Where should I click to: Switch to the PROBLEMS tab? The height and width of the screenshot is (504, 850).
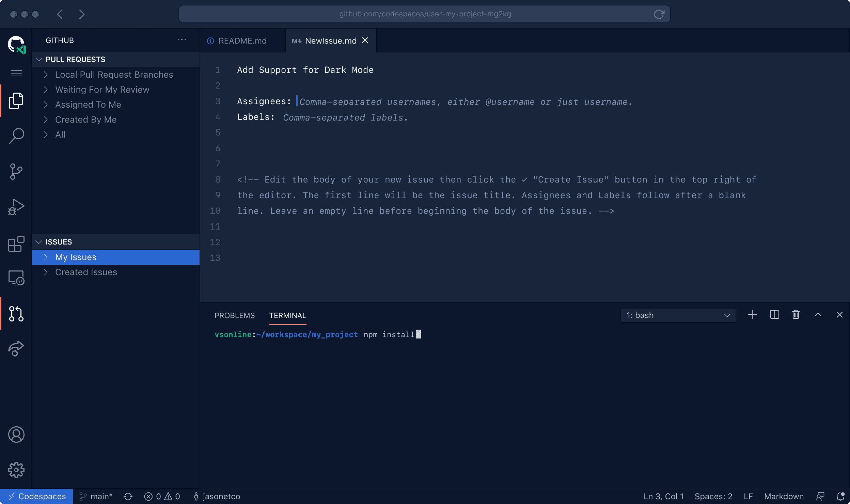pyautogui.click(x=234, y=315)
